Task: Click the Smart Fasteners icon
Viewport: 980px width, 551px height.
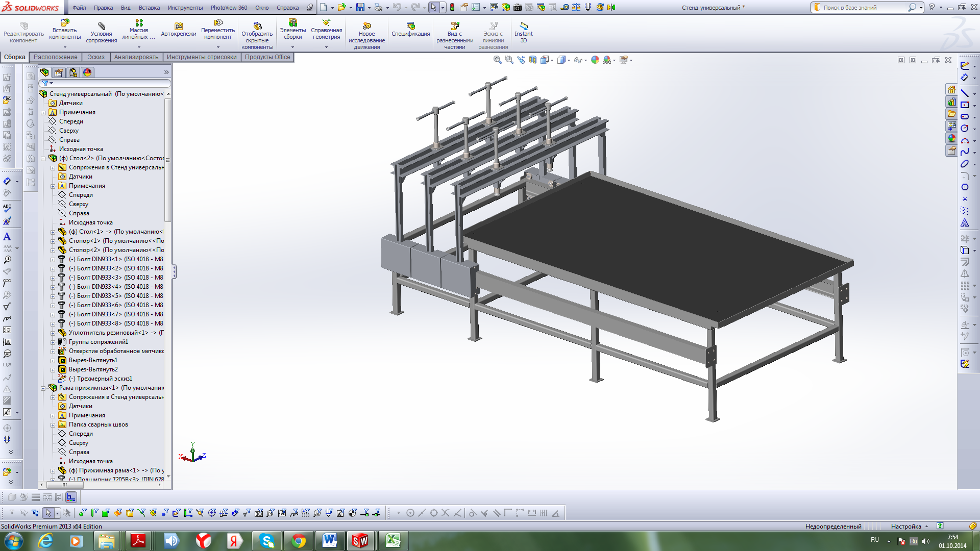Action: tap(178, 26)
